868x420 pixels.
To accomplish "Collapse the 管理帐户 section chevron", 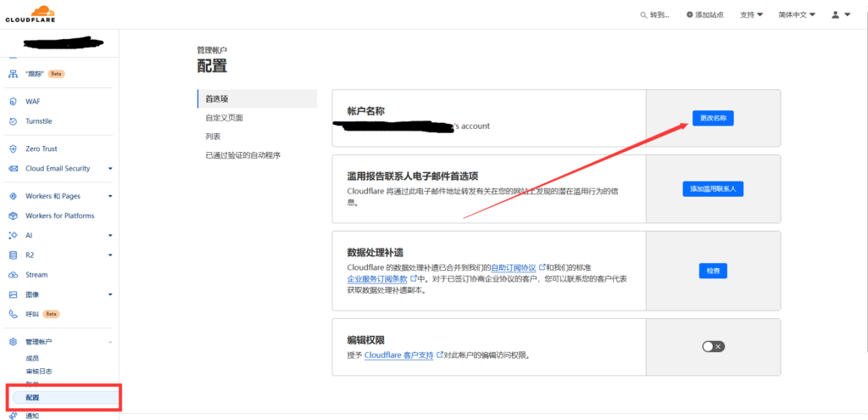I will (x=110, y=342).
